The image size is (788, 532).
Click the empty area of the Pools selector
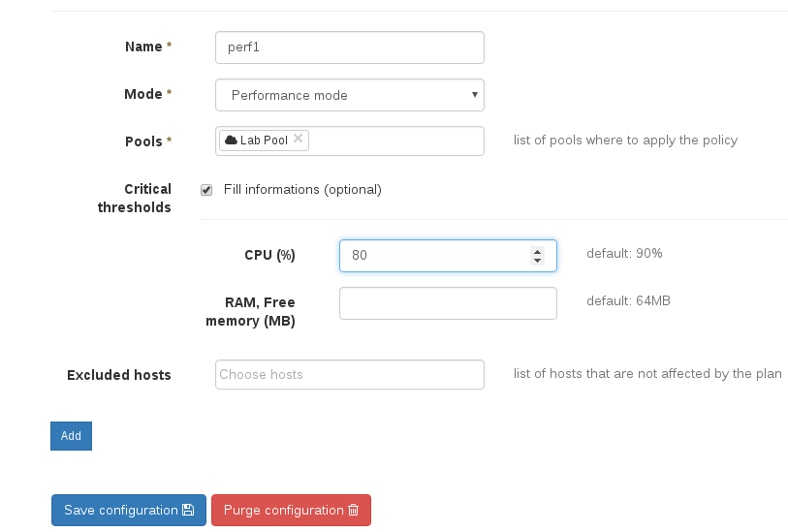397,141
